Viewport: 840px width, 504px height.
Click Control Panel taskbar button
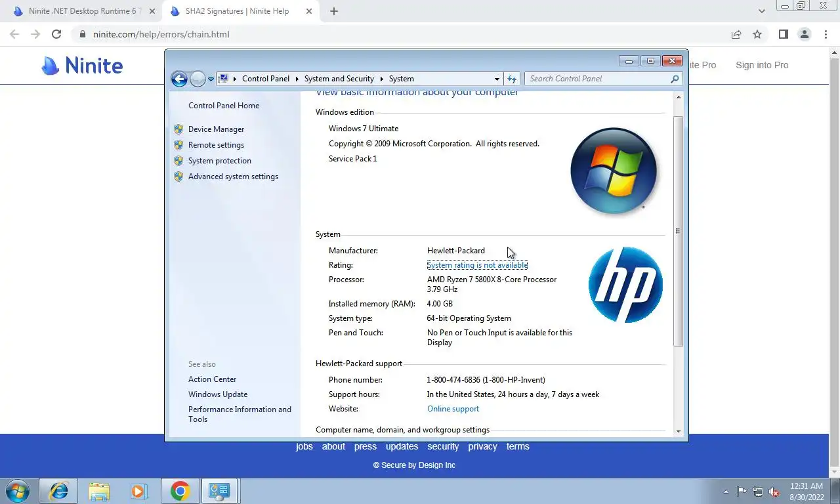click(x=220, y=491)
